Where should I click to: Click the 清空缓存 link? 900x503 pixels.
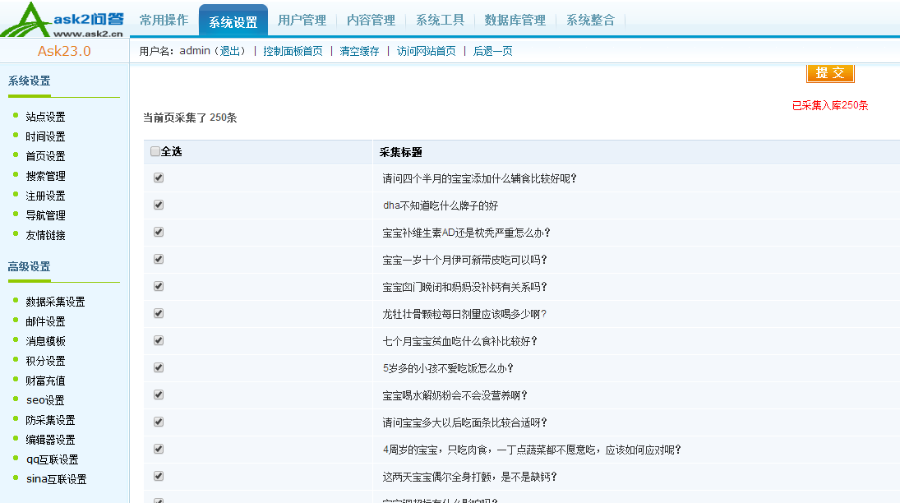(359, 51)
